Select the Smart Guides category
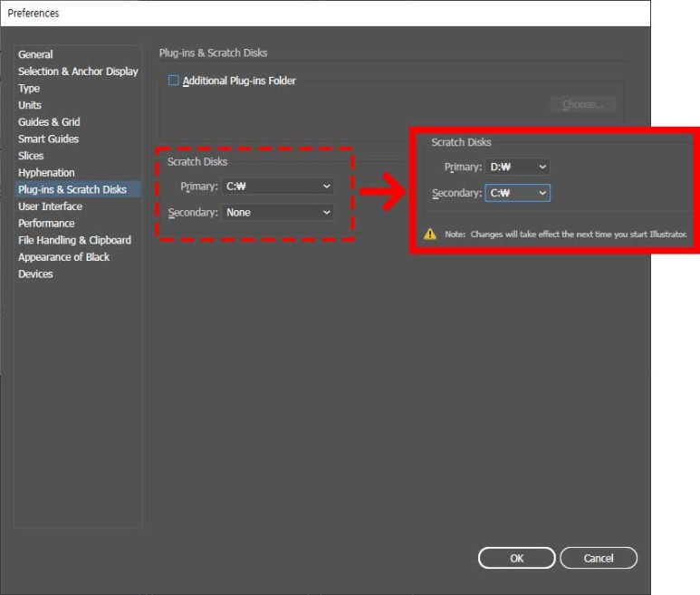Image resolution: width=700 pixels, height=595 pixels. 48,139
